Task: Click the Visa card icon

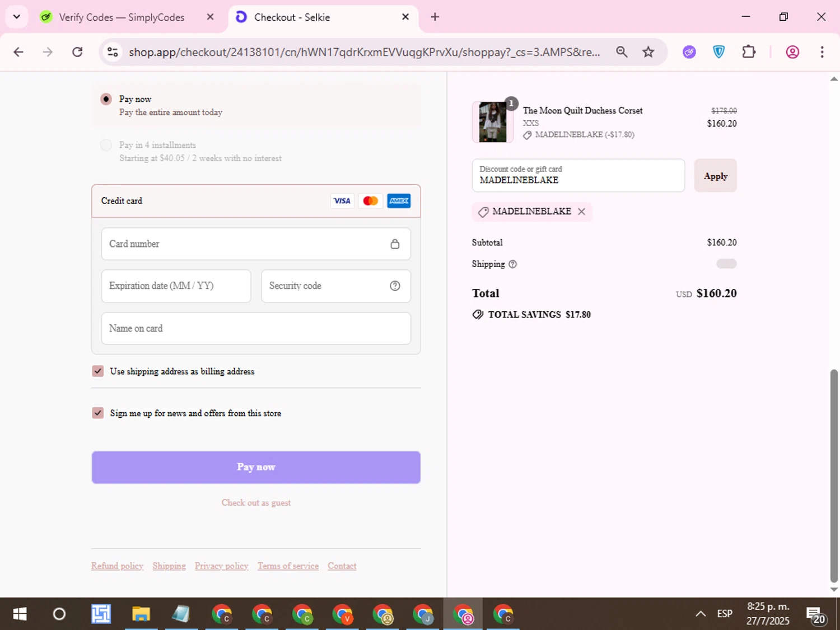Action: tap(342, 201)
